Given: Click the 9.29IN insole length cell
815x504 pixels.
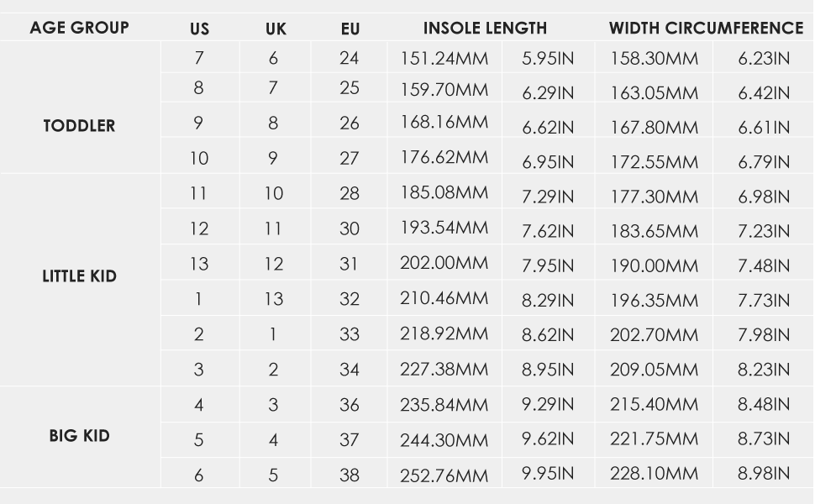Looking at the screenshot, I should point(547,404).
